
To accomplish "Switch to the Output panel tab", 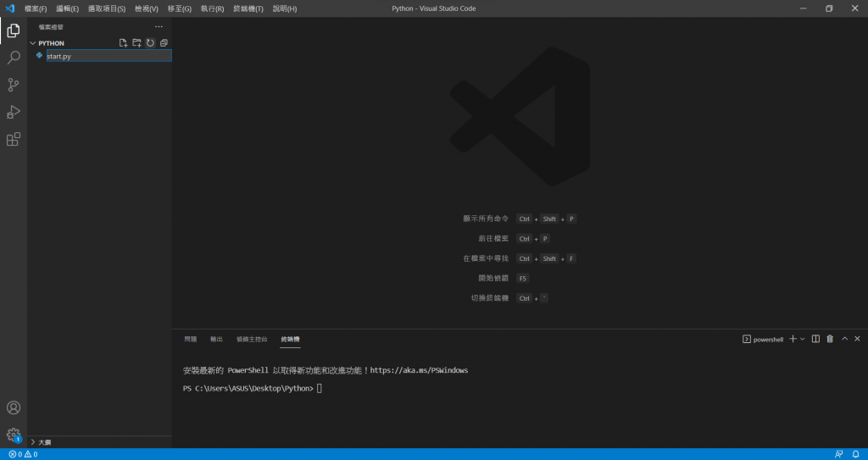I will point(216,340).
